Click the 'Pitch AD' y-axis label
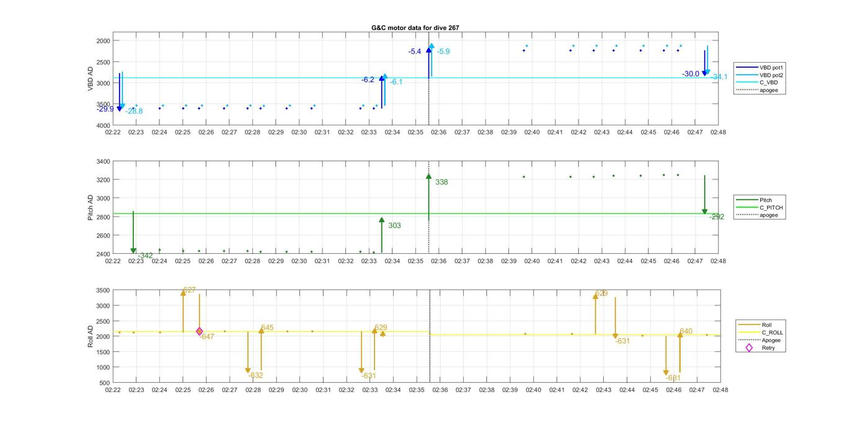Screen dimensions: 868x430 (91, 208)
